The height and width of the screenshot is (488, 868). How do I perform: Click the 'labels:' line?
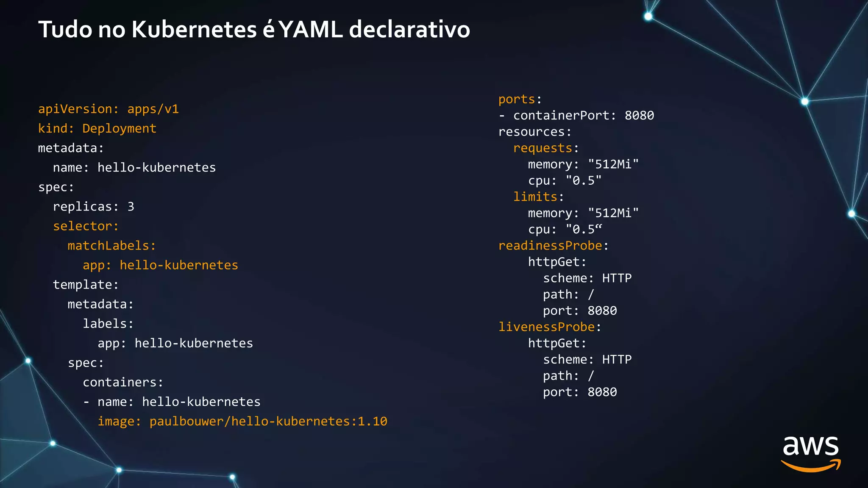tap(108, 323)
